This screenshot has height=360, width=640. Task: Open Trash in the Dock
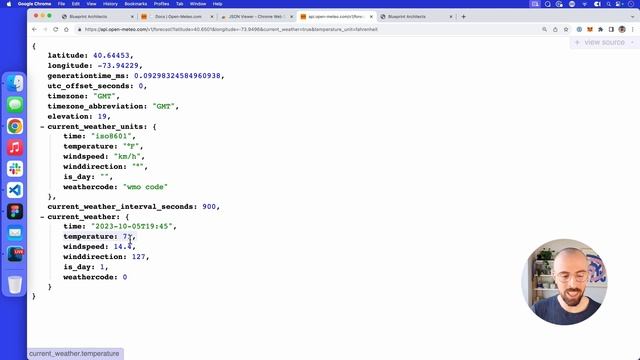pyautogui.click(x=15, y=284)
